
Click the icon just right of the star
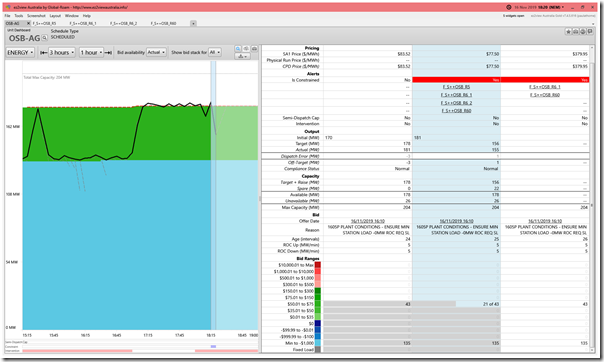point(575,32)
